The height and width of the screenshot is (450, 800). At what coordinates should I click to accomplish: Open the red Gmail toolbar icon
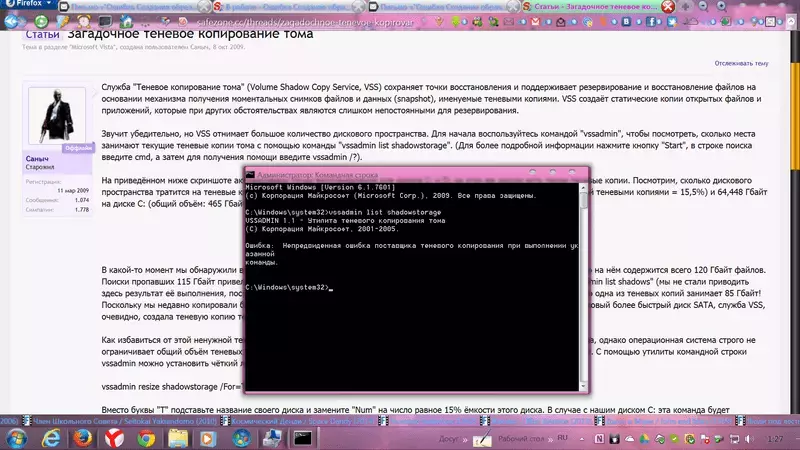pyautogui.click(x=535, y=22)
